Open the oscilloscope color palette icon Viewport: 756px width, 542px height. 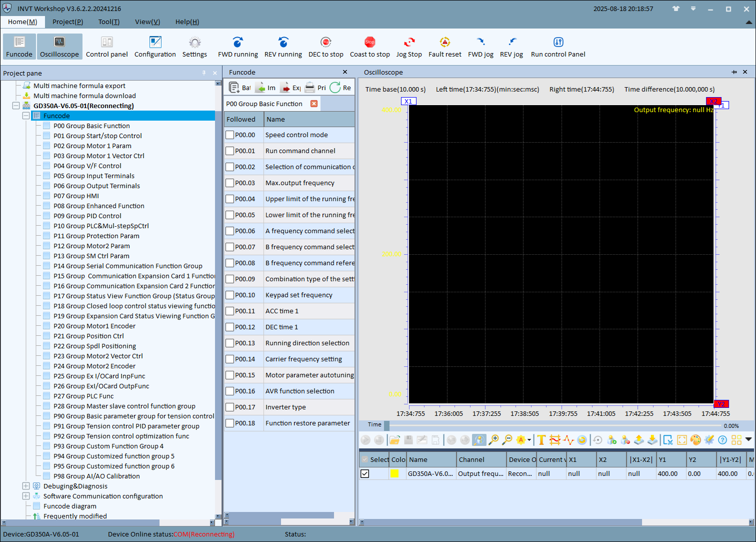tap(695, 440)
